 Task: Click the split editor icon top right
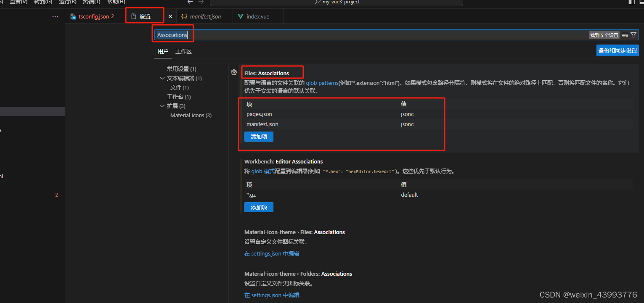pos(631,2)
